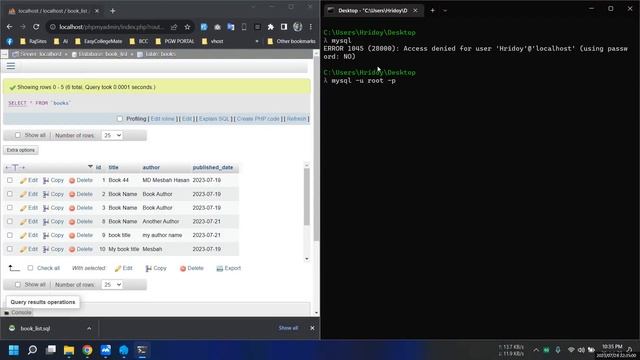
Task: Select the Book 44 row checkbox
Action: 10,180
